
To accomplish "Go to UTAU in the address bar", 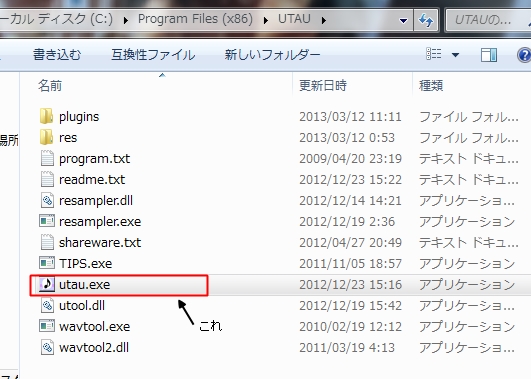I will click(294, 19).
